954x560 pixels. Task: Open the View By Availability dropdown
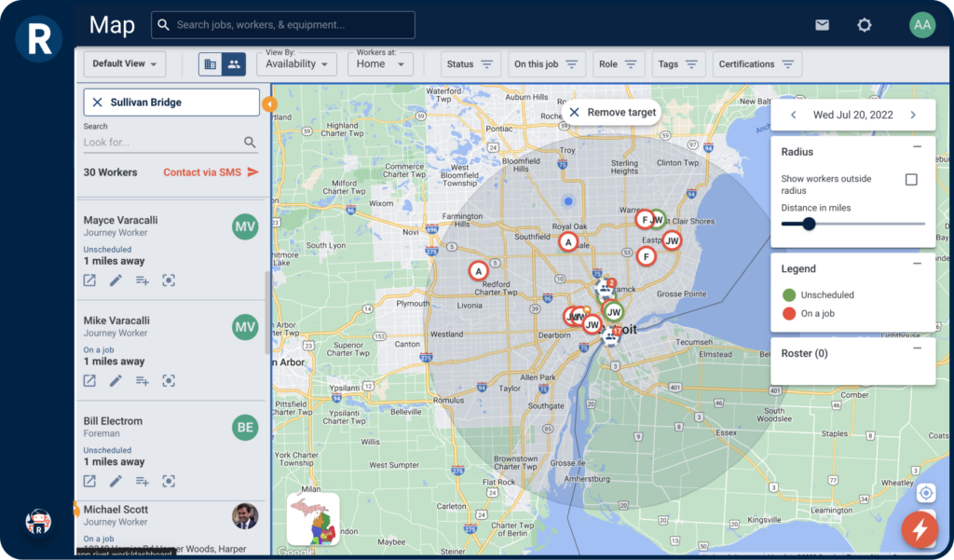pyautogui.click(x=297, y=63)
